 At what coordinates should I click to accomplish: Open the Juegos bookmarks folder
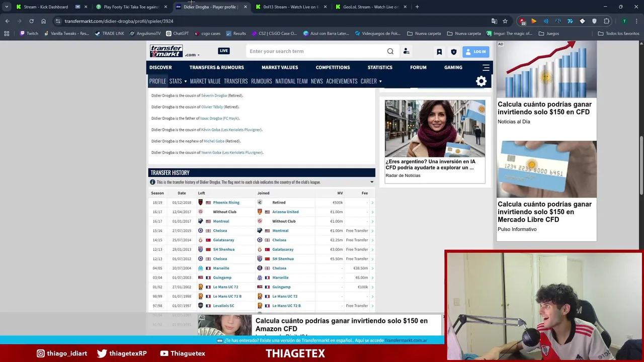(549, 34)
